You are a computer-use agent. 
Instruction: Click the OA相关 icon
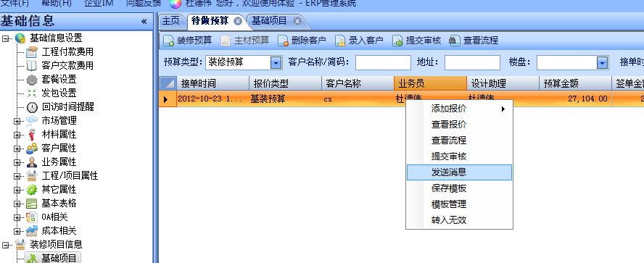pyautogui.click(x=32, y=217)
